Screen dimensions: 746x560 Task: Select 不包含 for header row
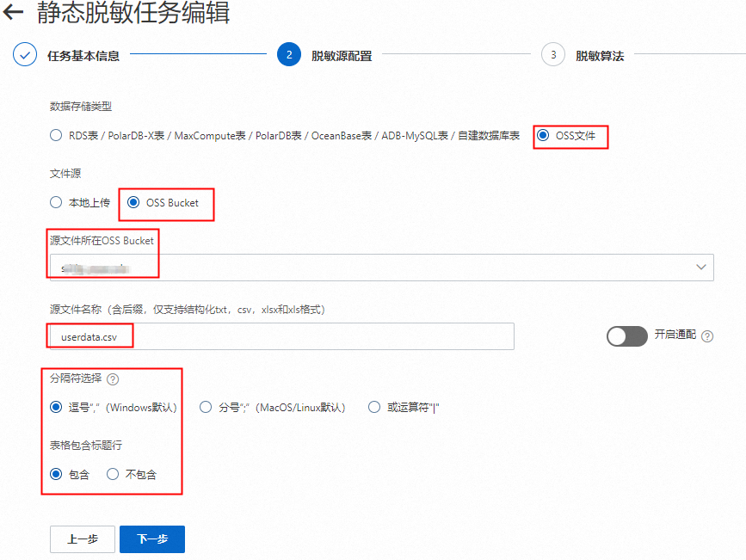point(113,474)
